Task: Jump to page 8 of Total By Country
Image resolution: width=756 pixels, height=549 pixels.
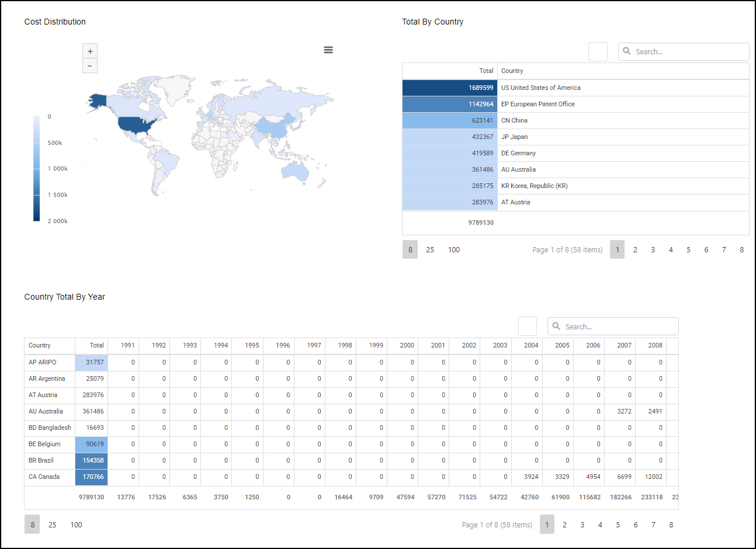Action: pyautogui.click(x=741, y=250)
